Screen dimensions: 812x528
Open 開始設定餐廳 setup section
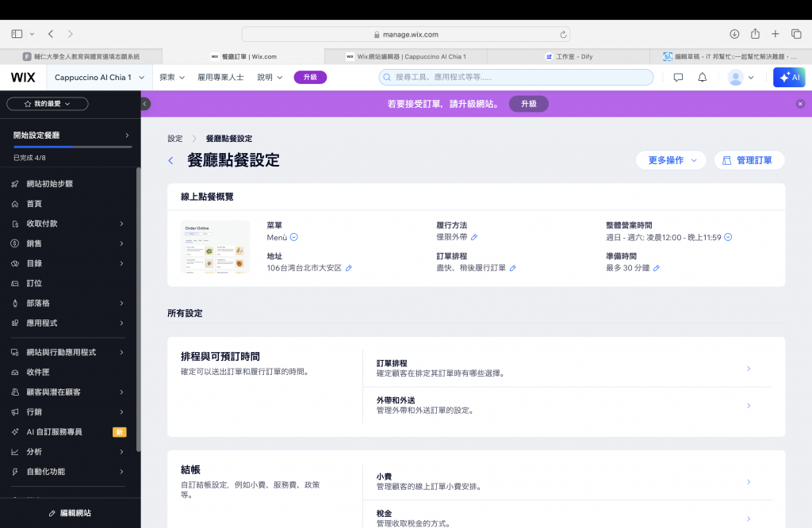click(71, 135)
